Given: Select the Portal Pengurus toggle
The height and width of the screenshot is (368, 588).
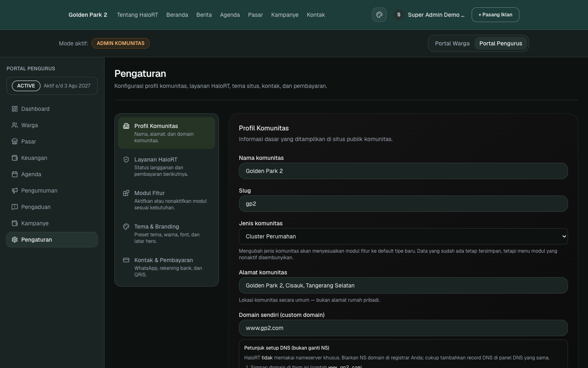Looking at the screenshot, I should (x=501, y=43).
